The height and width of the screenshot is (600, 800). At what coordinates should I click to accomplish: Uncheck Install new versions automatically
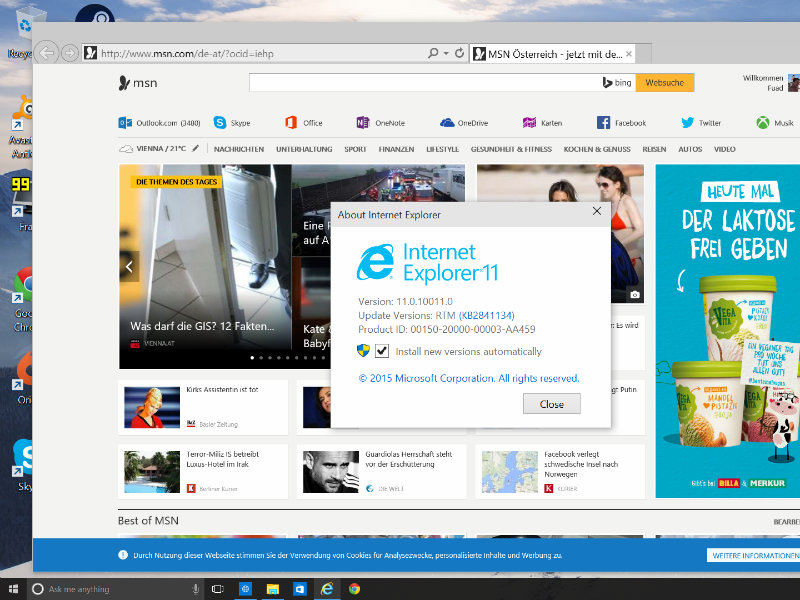click(382, 351)
